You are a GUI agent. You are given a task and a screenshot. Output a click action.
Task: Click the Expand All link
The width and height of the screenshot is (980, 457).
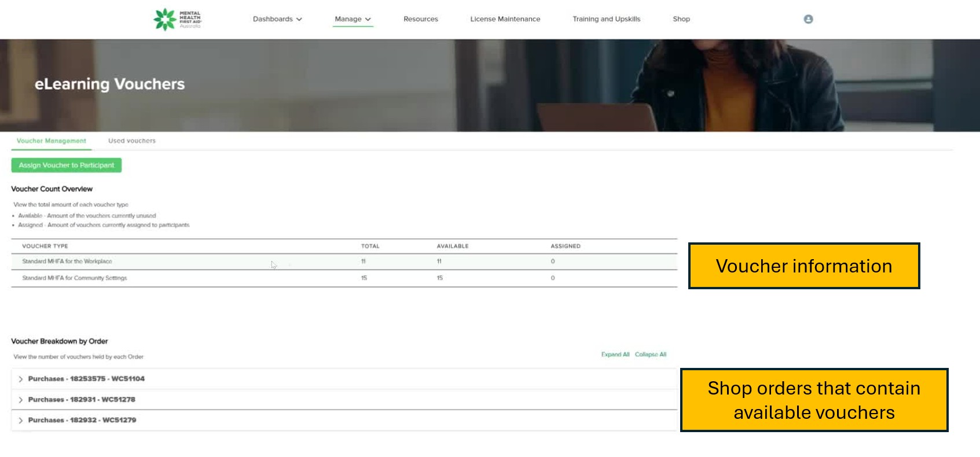[615, 355]
